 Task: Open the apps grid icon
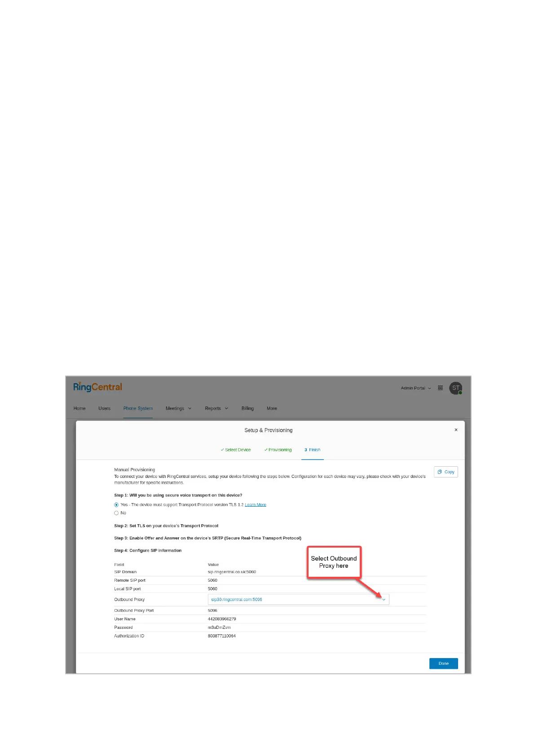[x=440, y=388]
